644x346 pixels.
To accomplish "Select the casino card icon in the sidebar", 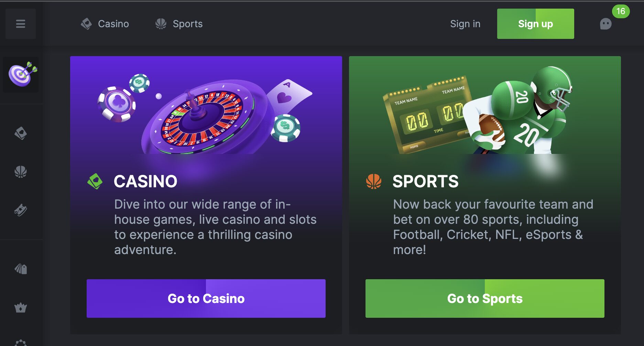I will pos(21,133).
